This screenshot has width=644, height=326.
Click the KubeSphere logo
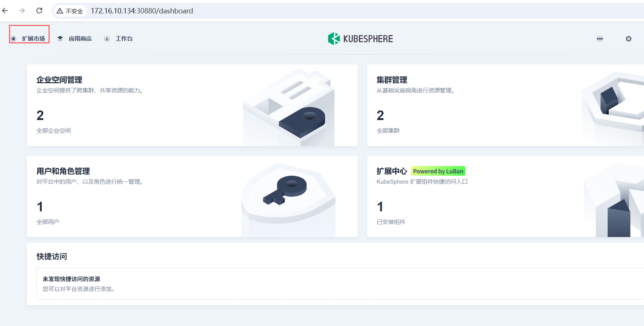coord(360,39)
